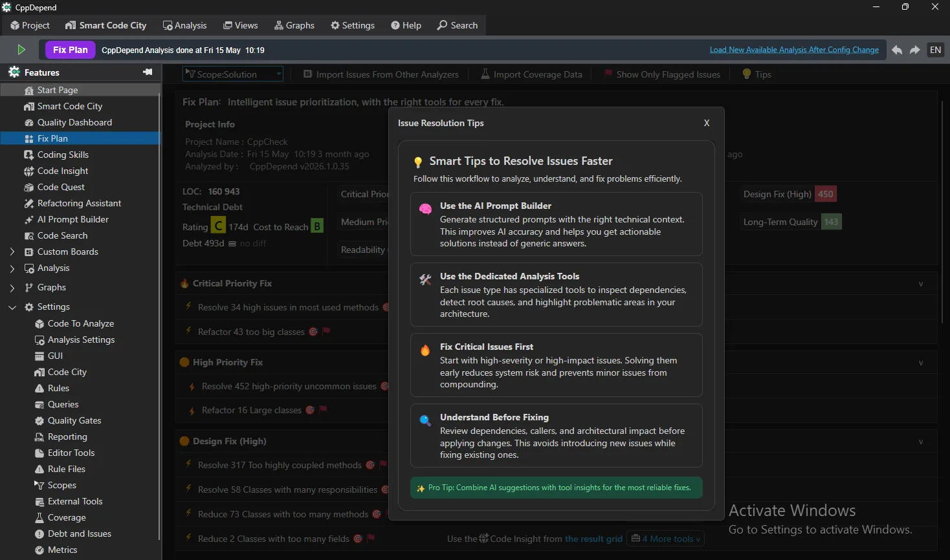950x560 pixels.
Task: Click the Queries icon under Settings
Action: [x=39, y=404]
